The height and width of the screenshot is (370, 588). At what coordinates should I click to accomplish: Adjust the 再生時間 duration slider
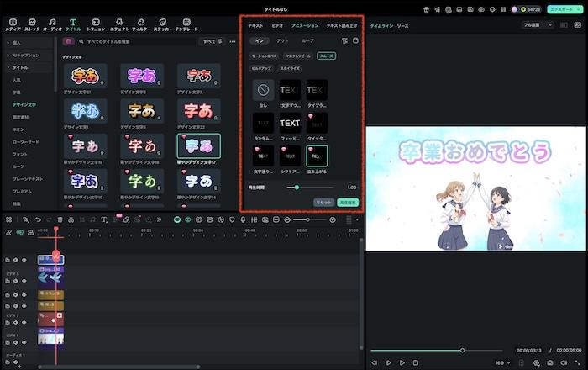310,187
